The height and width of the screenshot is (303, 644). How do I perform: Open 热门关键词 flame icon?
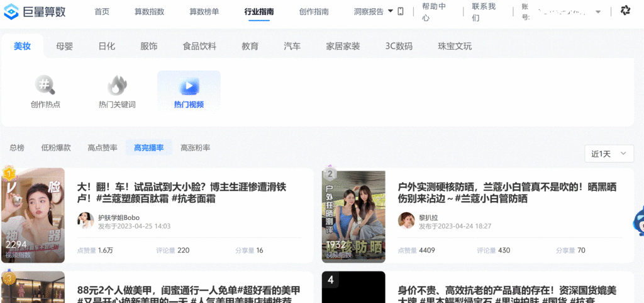(x=117, y=85)
